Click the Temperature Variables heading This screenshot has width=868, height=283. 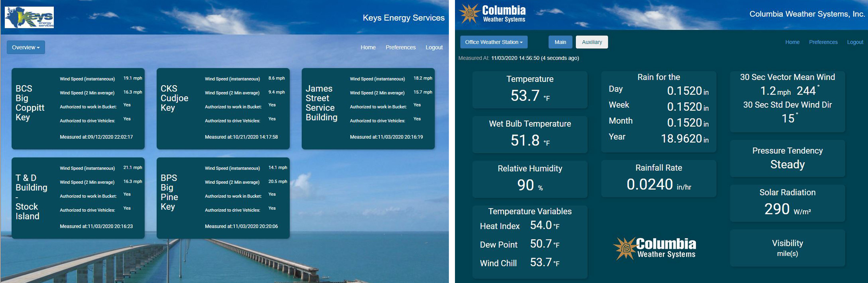tap(530, 211)
